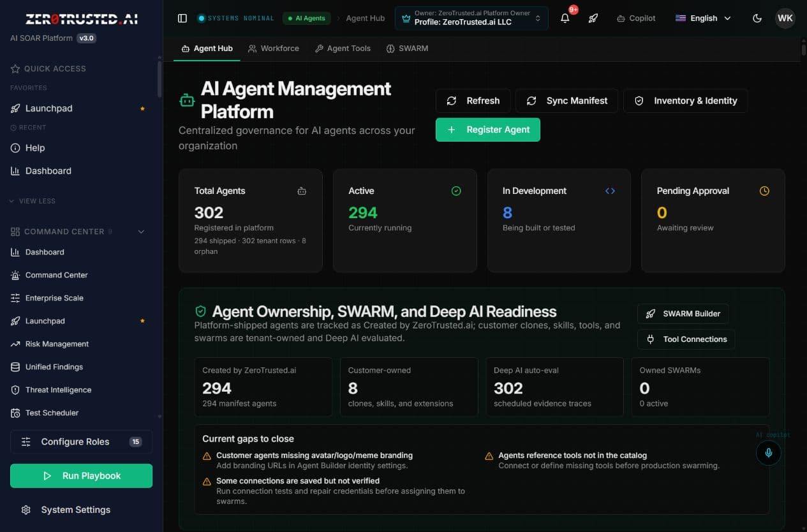Viewport: 807px width, 532px height.
Task: Click the rocket launch icon in header
Action: point(593,18)
